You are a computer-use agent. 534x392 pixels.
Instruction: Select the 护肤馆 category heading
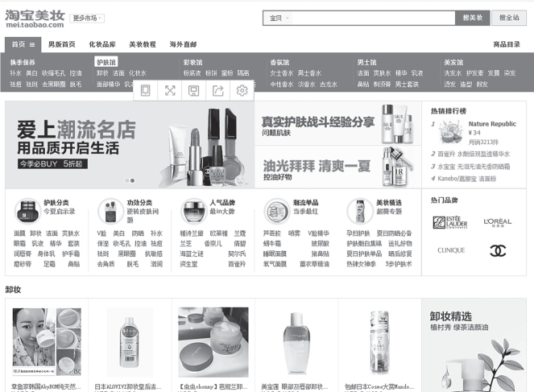[106, 62]
